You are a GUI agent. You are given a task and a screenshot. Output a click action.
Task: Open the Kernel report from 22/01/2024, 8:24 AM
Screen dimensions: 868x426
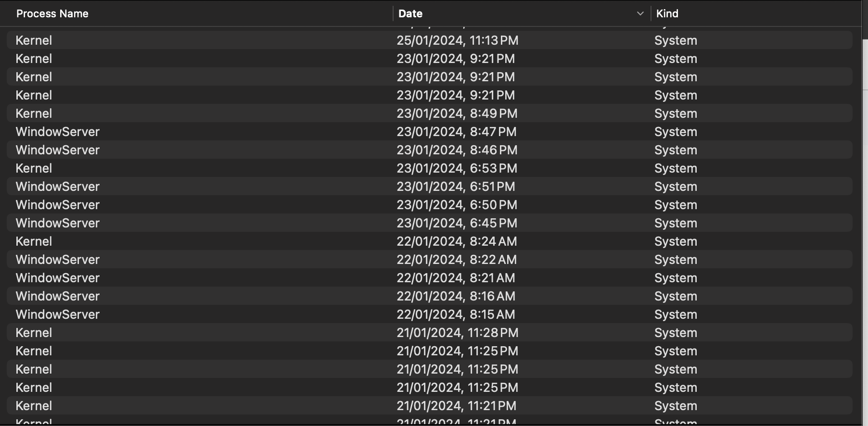(x=430, y=241)
